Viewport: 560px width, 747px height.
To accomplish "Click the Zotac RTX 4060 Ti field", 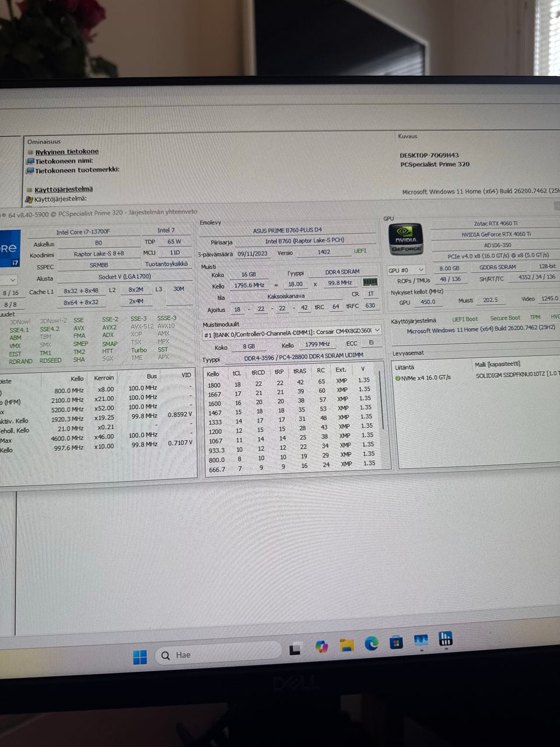I will tap(495, 224).
